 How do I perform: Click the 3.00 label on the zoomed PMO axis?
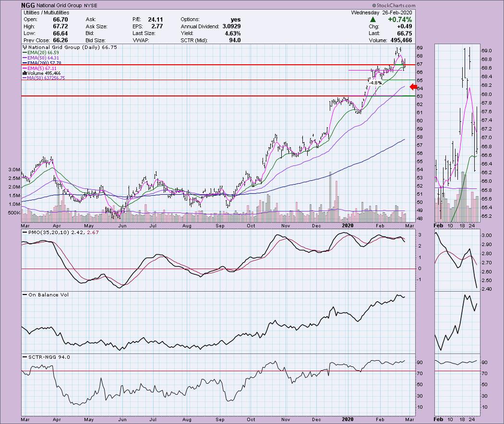click(x=486, y=235)
